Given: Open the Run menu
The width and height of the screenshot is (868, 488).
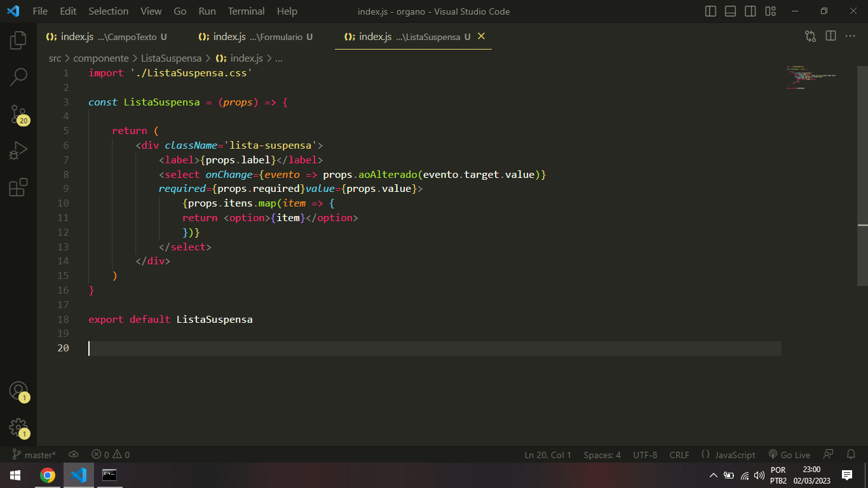Looking at the screenshot, I should coord(207,11).
